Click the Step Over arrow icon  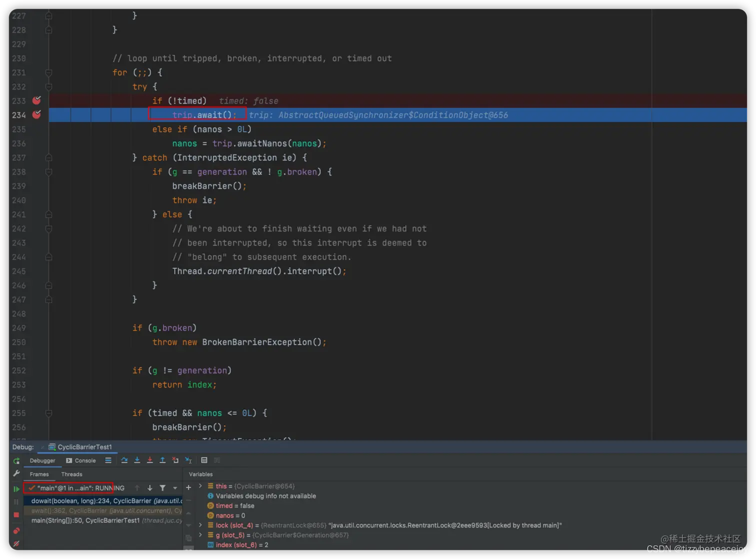click(x=124, y=460)
